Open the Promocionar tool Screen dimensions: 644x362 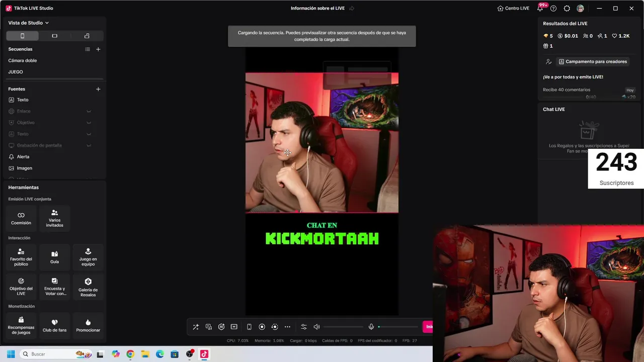(x=88, y=325)
